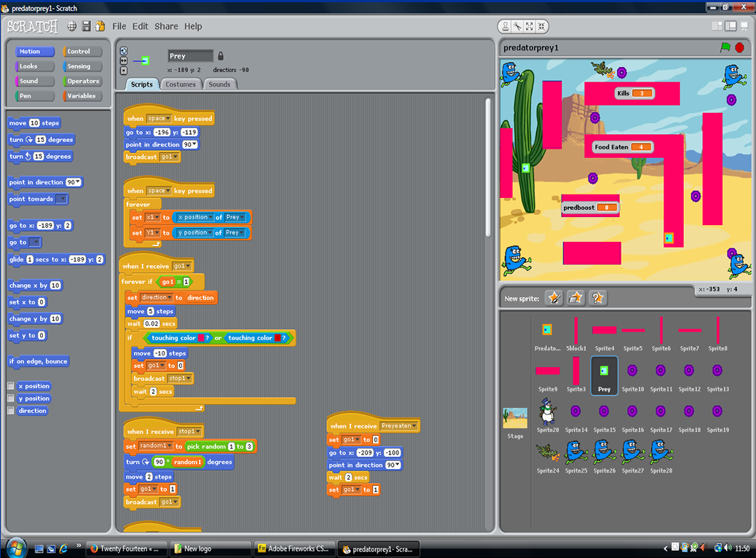Get a surprise sprite
756x558 pixels.
597,298
